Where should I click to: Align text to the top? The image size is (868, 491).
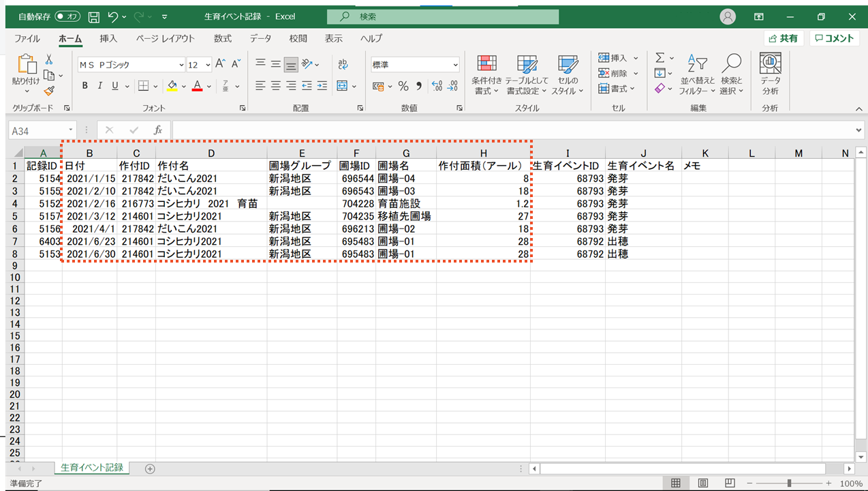click(260, 64)
